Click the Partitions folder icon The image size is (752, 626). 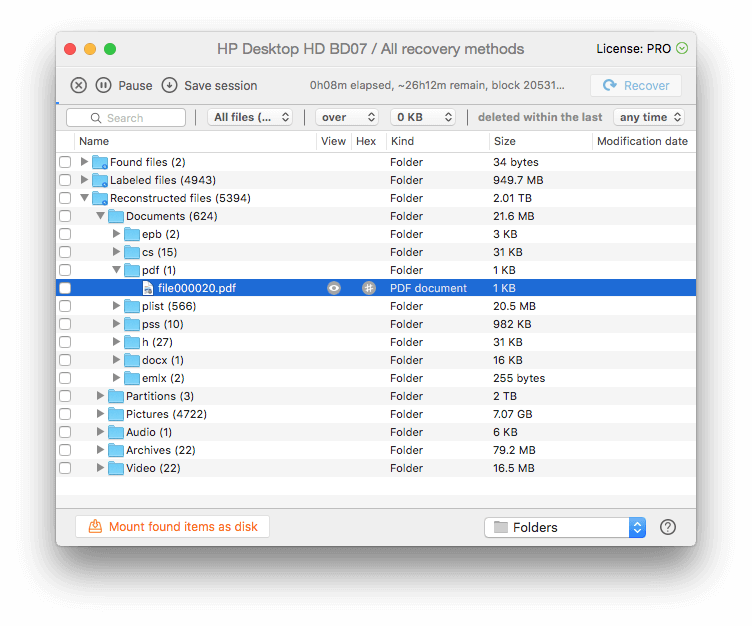(116, 396)
